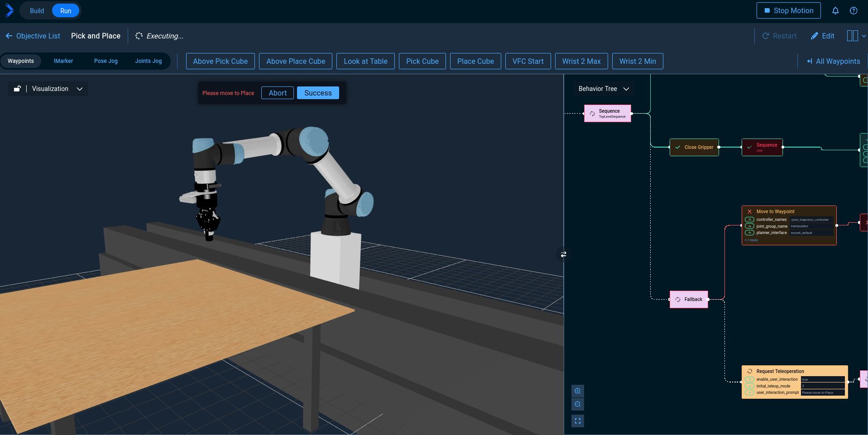Click the planner_interface IN port badge

tap(749, 233)
